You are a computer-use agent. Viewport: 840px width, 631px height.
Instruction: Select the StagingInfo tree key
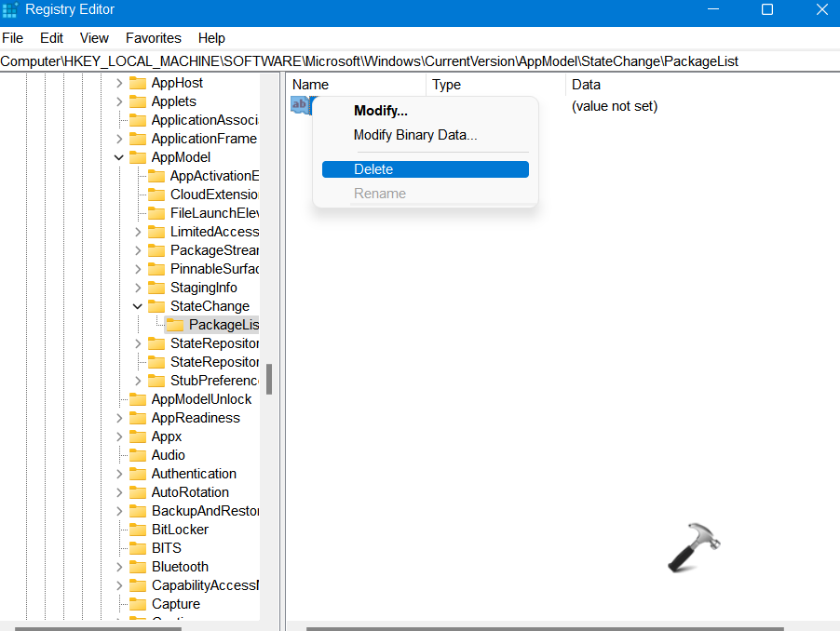204,288
